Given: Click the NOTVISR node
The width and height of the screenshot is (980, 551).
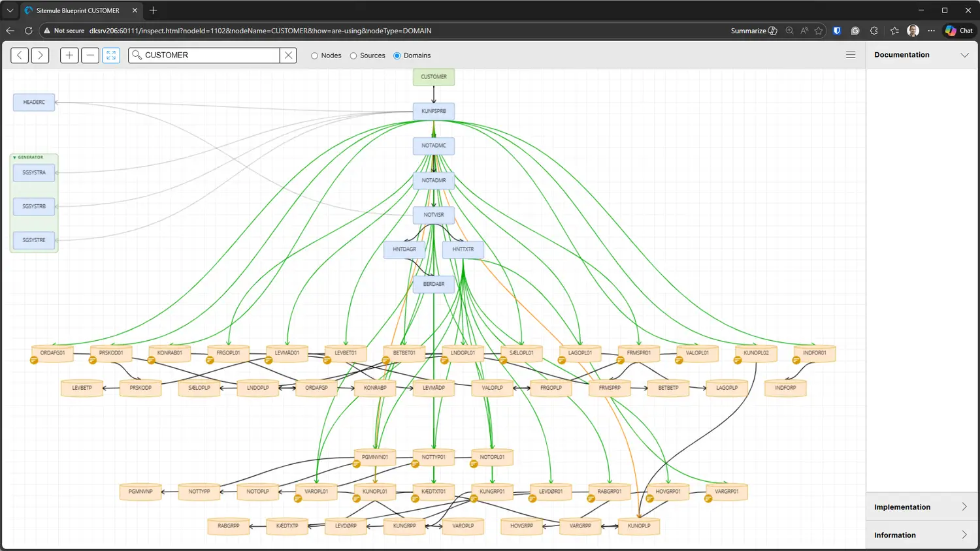Looking at the screenshot, I should tap(434, 215).
